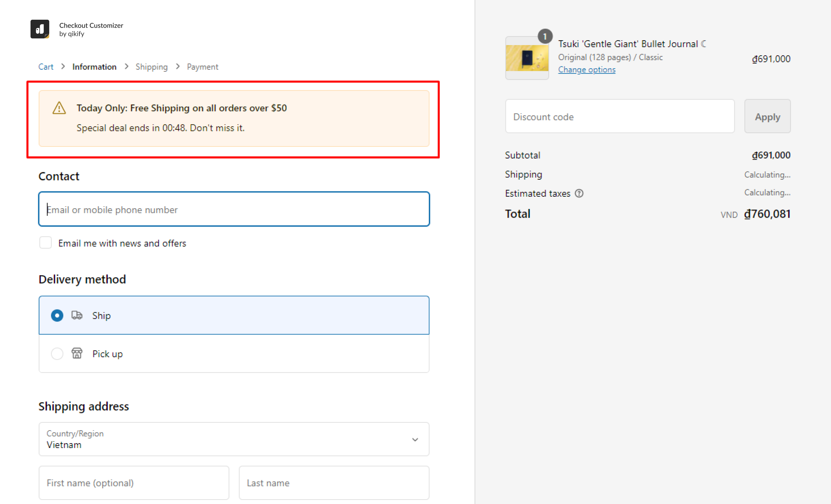Click 'Today Only: Free Shipping' banner heading
The height and width of the screenshot is (504, 831).
tap(182, 108)
